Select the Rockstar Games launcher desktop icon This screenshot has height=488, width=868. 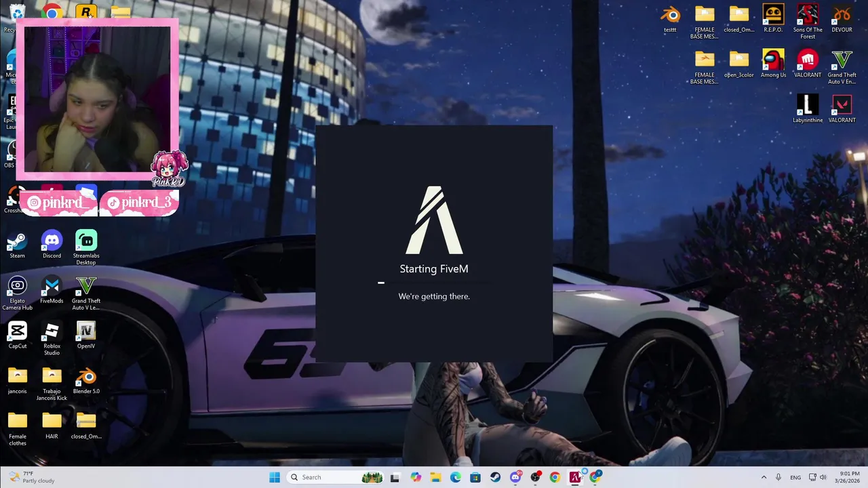[x=86, y=12]
